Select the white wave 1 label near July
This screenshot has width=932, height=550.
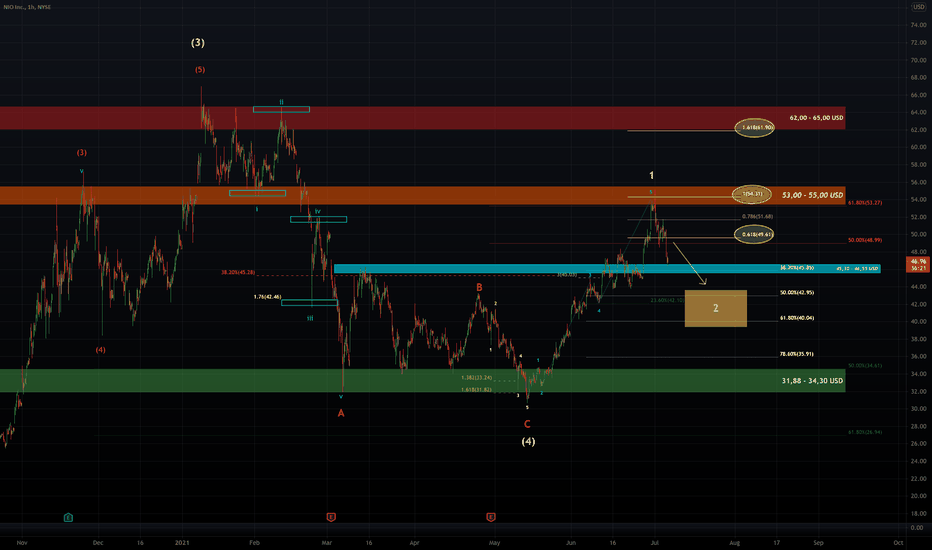coord(651,175)
